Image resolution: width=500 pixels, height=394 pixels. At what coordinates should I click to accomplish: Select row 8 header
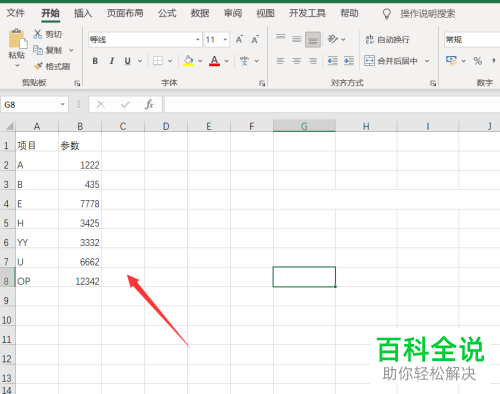[x=7, y=277]
